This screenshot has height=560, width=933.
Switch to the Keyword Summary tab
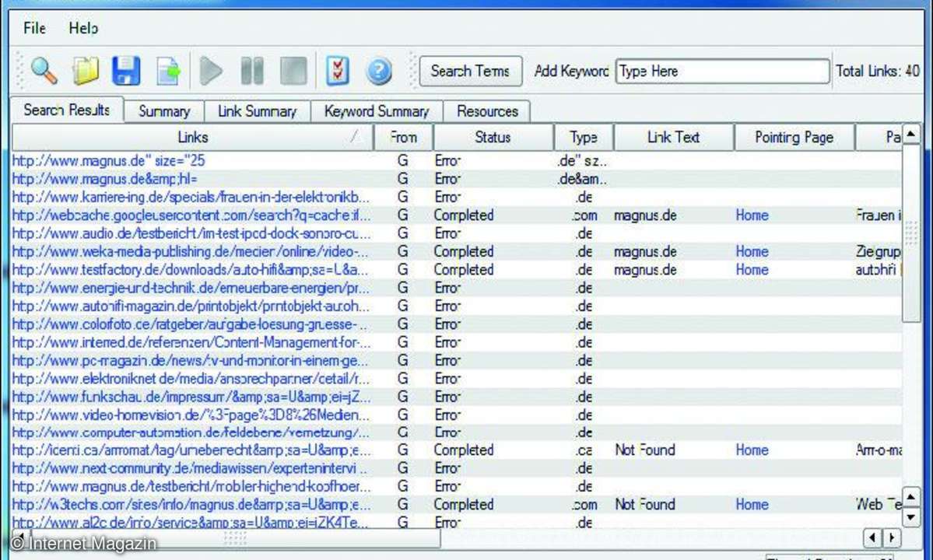[x=377, y=111]
